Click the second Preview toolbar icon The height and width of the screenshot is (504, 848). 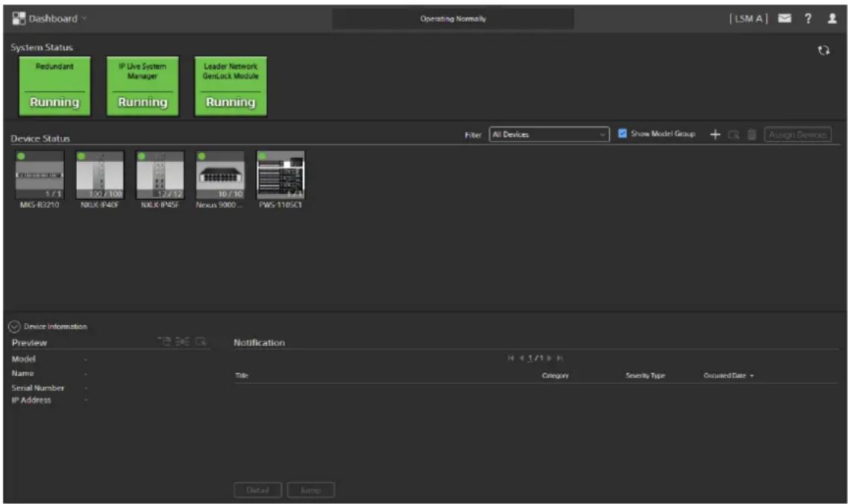coord(183,341)
